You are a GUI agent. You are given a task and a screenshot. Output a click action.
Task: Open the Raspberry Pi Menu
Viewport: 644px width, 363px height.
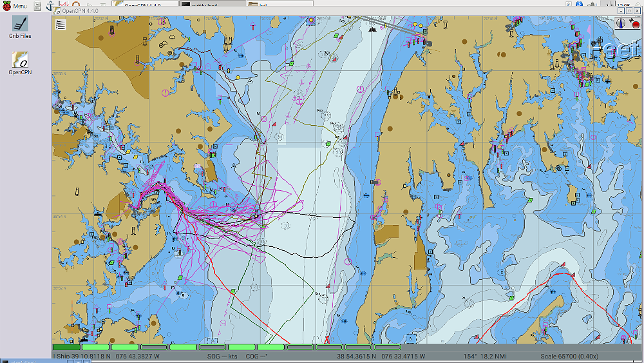15,6
